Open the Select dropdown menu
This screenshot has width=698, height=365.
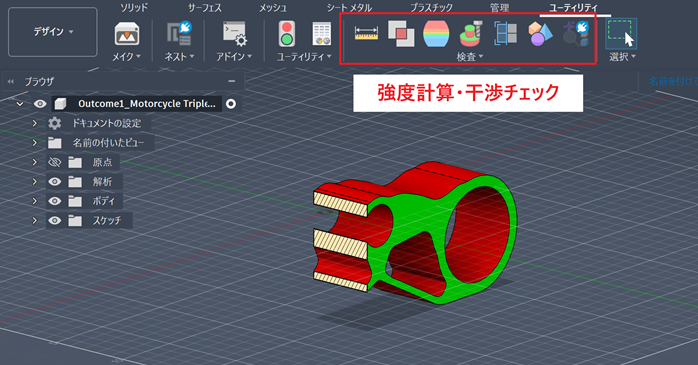[x=622, y=57]
